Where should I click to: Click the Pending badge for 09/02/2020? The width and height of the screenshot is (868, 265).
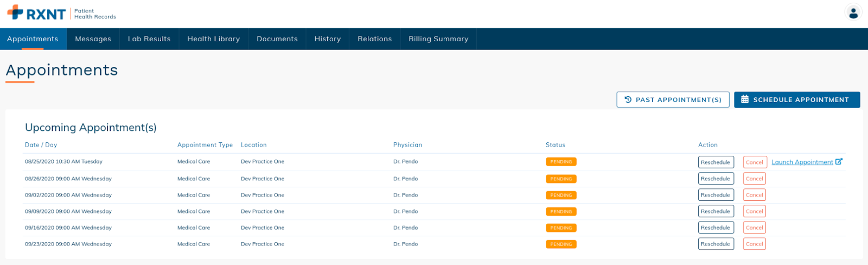(561, 195)
